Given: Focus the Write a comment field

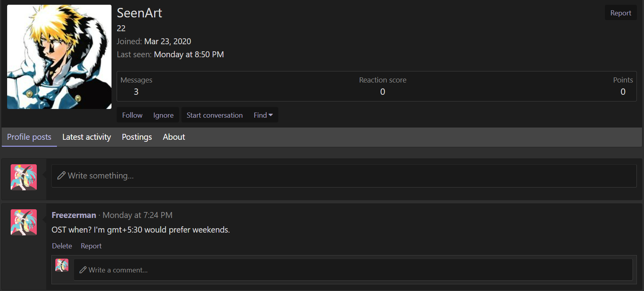Looking at the screenshot, I should [353, 270].
